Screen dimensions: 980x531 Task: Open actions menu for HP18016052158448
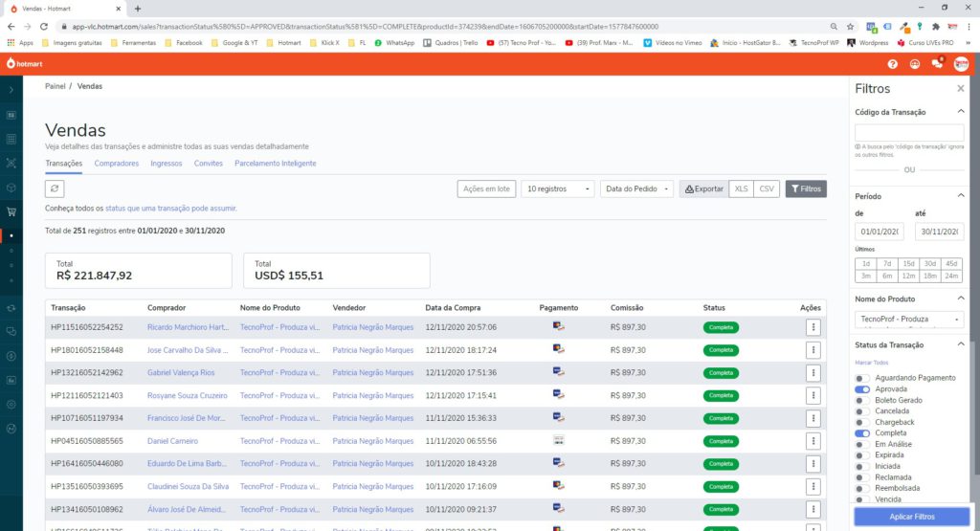click(x=813, y=350)
